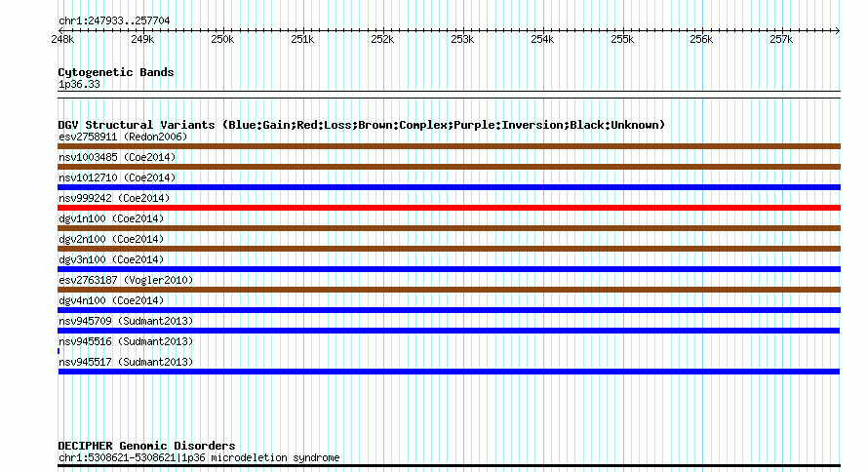Click the nsv1012710 (Coe2014) label

pos(117,177)
